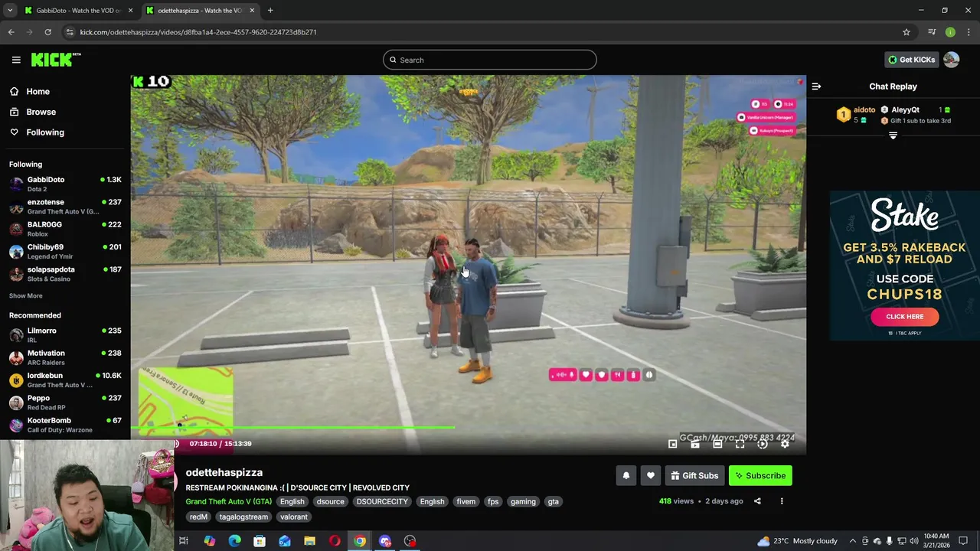Open playback speed control icon

763,444
